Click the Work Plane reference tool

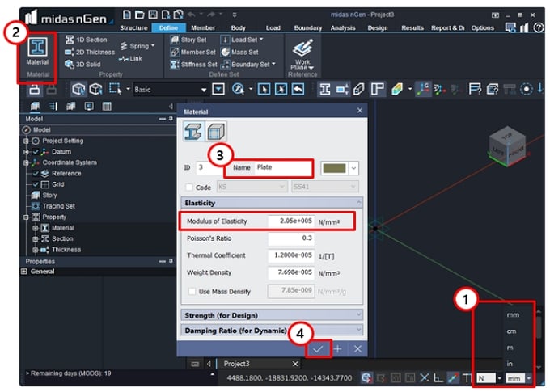point(302,54)
